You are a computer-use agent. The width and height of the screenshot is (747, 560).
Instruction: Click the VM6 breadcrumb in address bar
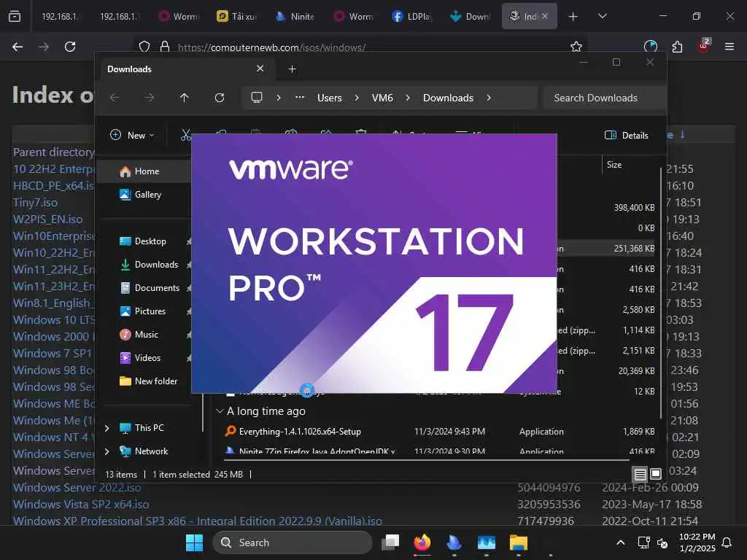click(382, 98)
